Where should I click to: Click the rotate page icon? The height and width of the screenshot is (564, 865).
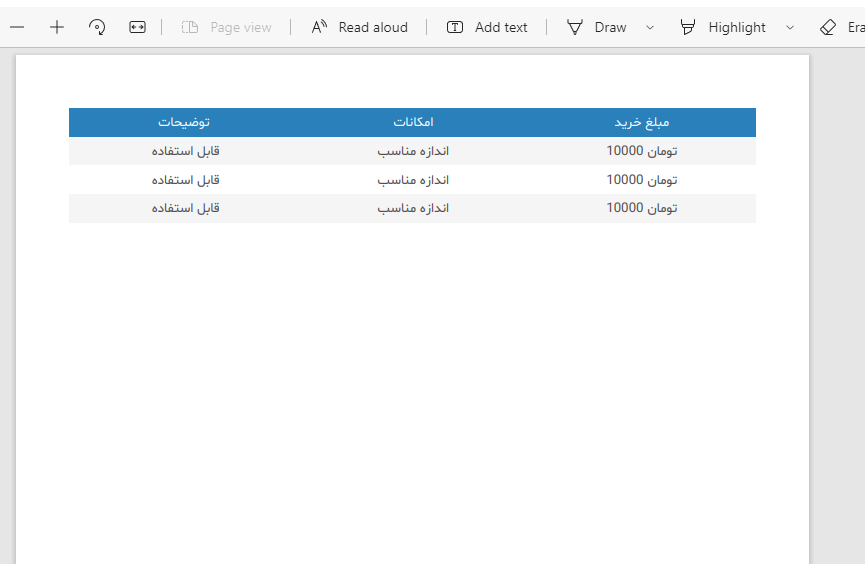[x=97, y=27]
